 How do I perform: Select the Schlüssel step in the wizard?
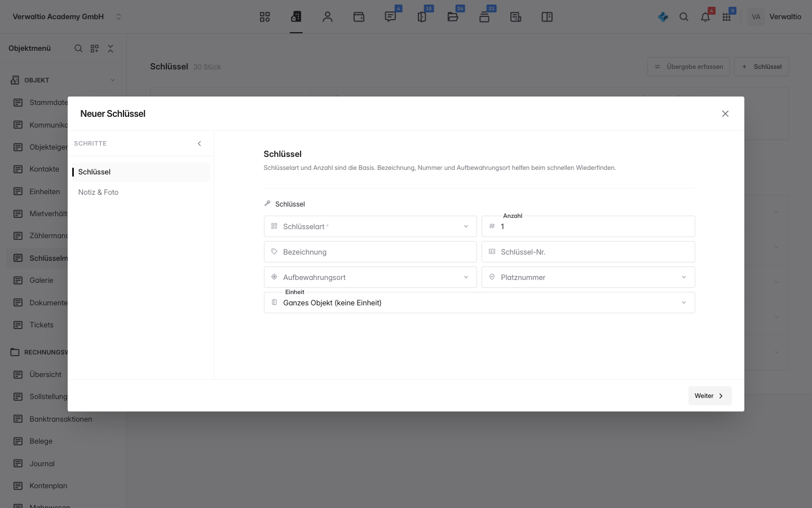click(x=141, y=172)
